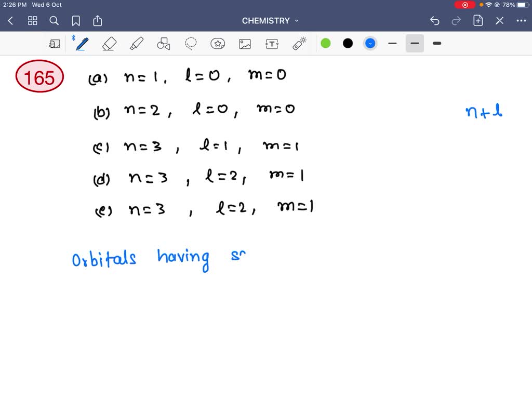Select the thick stroke width

point(436,43)
